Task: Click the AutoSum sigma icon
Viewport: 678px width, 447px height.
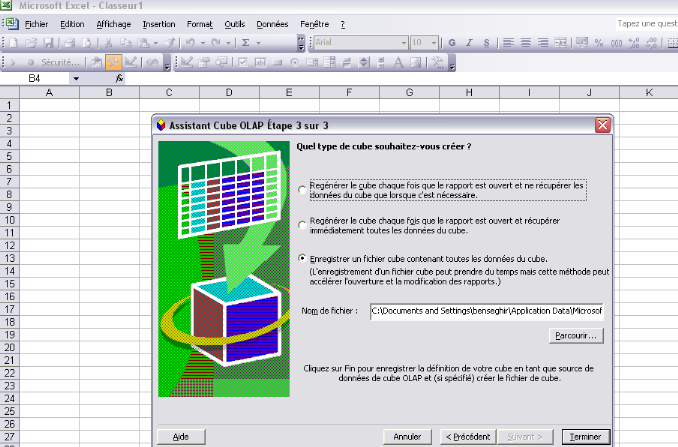Action: tap(246, 43)
